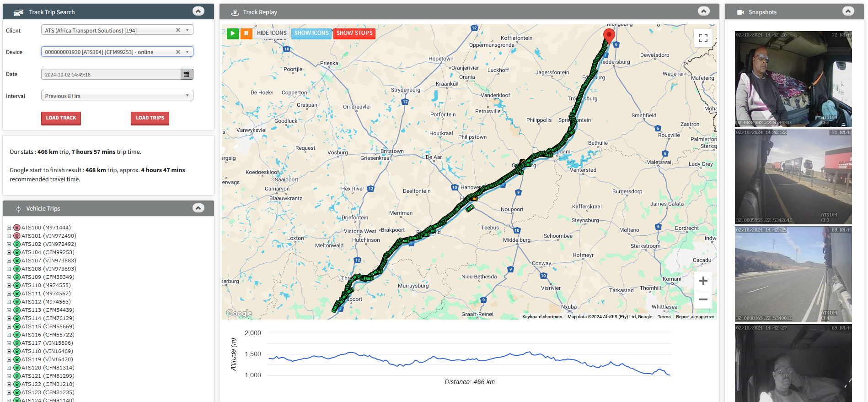Expand ATS110 (M974555) tree node

click(9, 285)
